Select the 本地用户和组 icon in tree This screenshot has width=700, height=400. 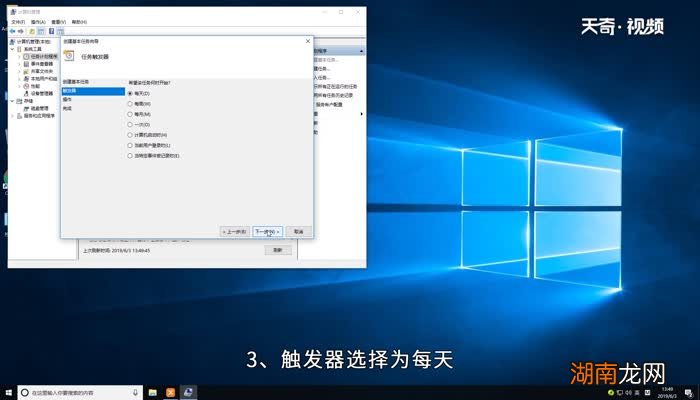(x=26, y=79)
